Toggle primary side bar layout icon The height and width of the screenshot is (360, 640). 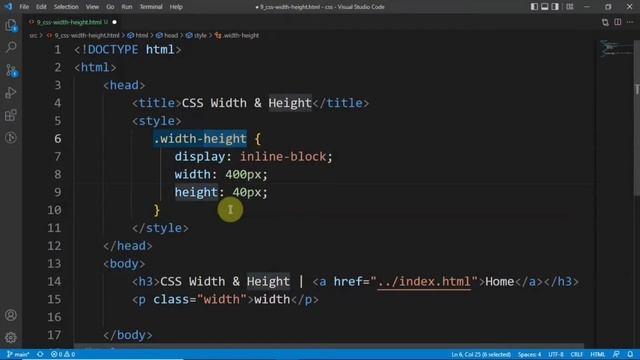(x=534, y=7)
